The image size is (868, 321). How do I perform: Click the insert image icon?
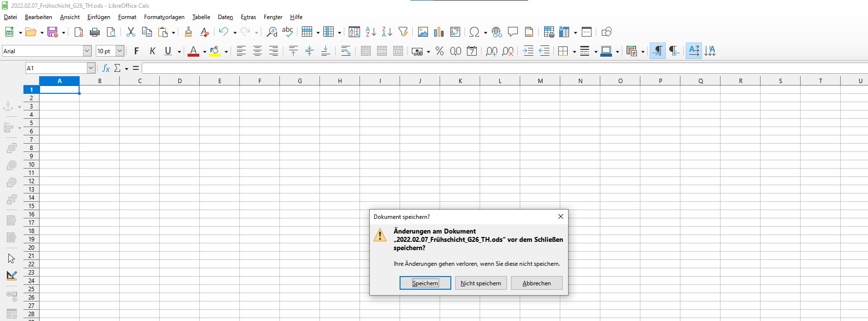[x=423, y=32]
